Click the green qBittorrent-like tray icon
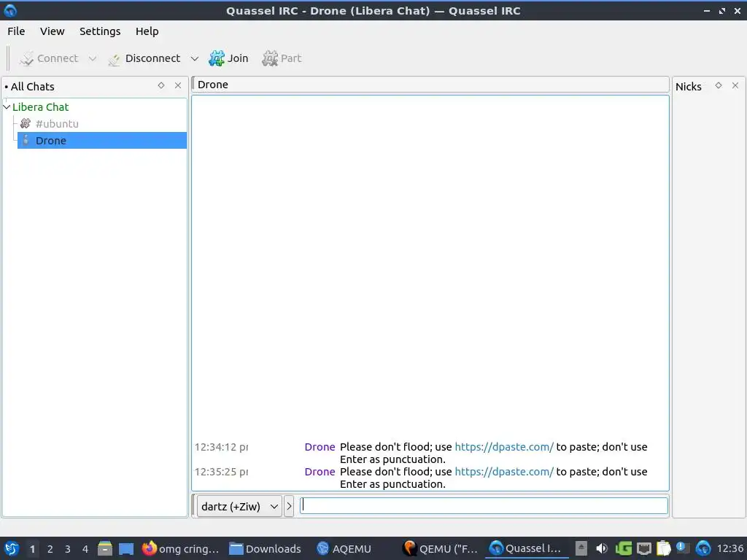The image size is (747, 560). click(623, 548)
